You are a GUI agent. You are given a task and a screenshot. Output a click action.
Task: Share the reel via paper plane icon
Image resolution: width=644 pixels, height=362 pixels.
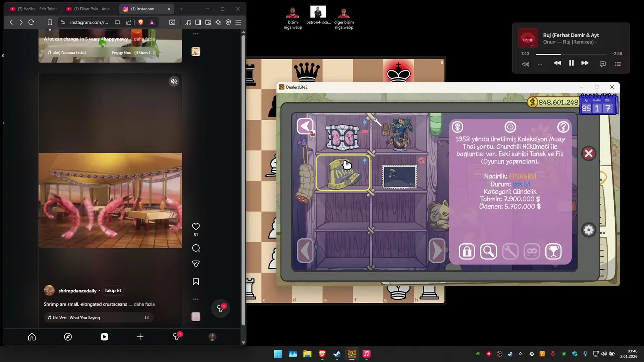coord(196,264)
